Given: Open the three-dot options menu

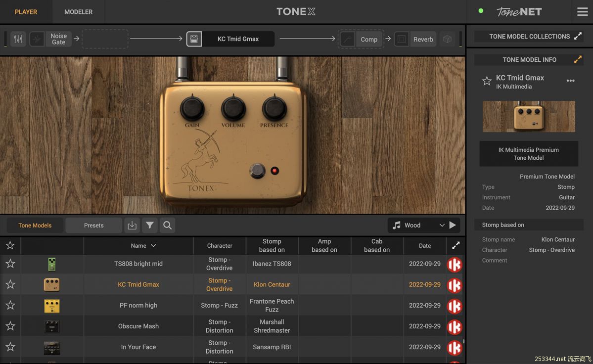Looking at the screenshot, I should click(571, 81).
